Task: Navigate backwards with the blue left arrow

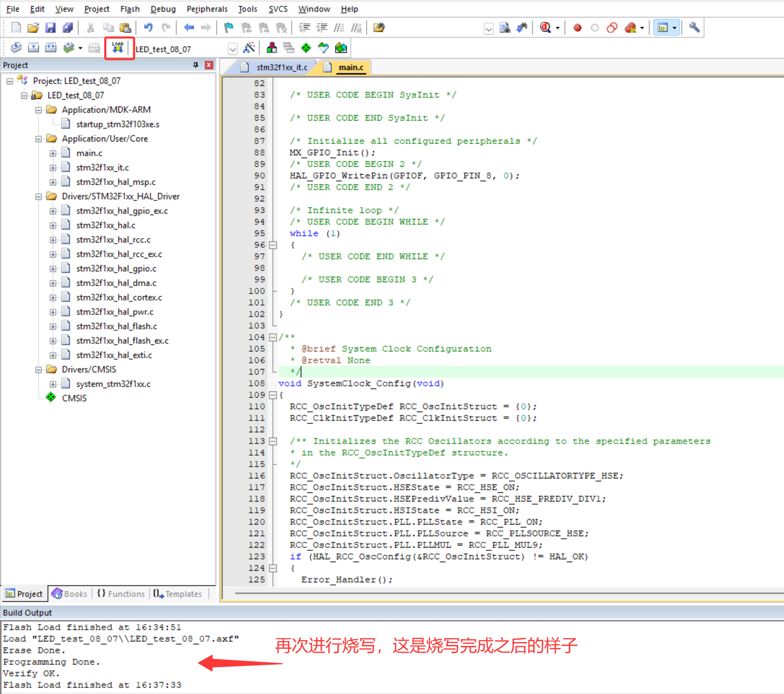Action: coord(189,28)
